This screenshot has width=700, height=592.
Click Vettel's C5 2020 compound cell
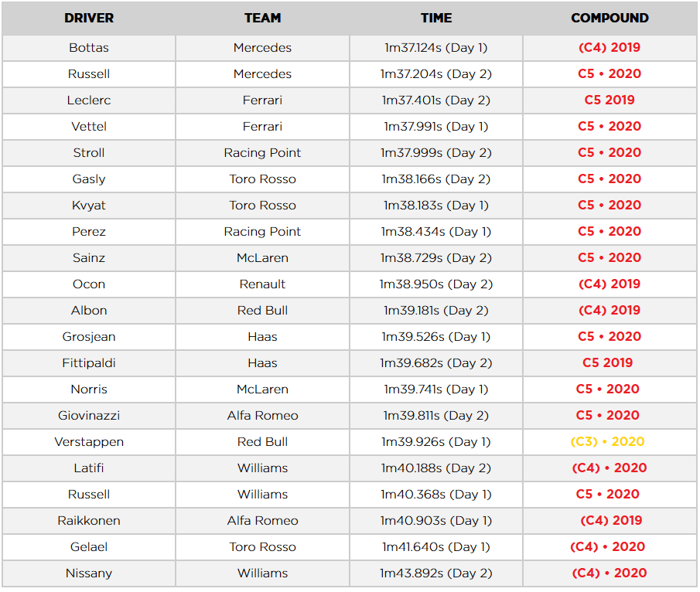[610, 127]
